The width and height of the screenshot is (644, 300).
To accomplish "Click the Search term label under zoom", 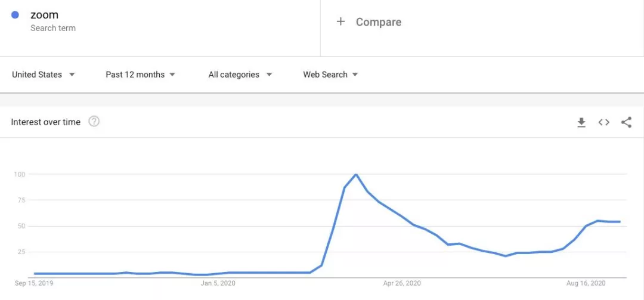I will click(x=53, y=28).
